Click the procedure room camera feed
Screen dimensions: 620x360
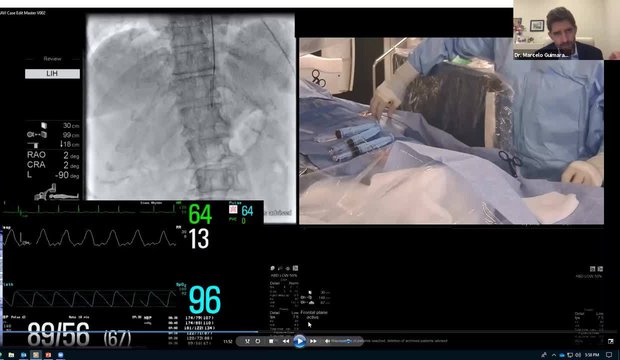click(451, 131)
